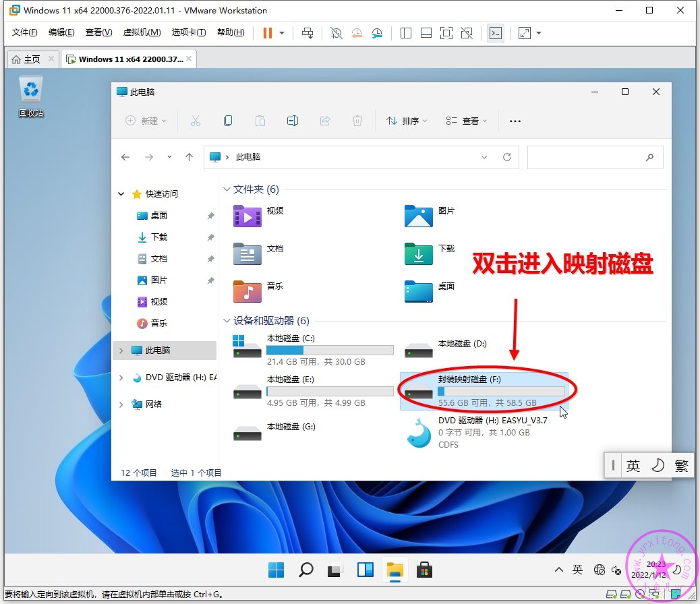The image size is (700, 604).
Task: Open the 查看(V) menu in VMware
Action: [98, 32]
